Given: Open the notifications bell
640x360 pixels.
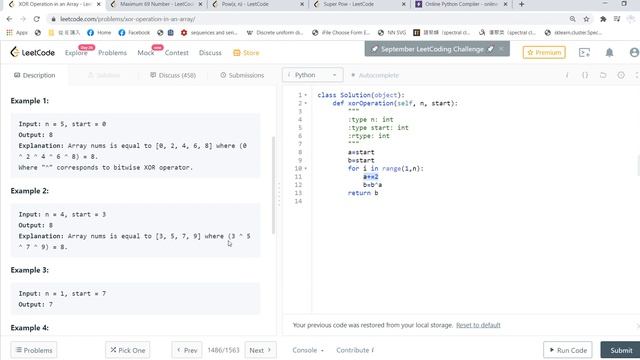Looking at the screenshot, I should coord(609,52).
